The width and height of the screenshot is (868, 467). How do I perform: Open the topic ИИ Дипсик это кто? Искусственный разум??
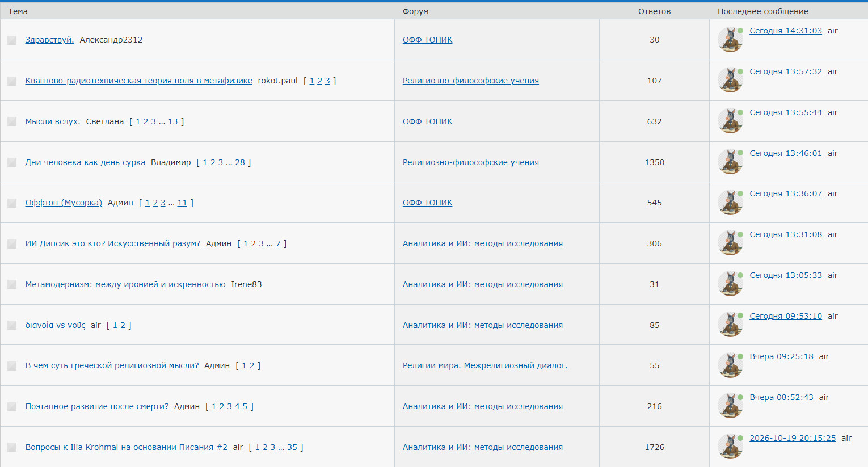(x=113, y=243)
